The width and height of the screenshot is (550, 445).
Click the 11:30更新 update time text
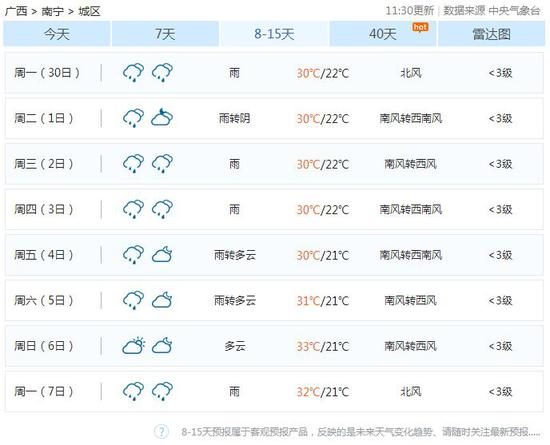[410, 11]
